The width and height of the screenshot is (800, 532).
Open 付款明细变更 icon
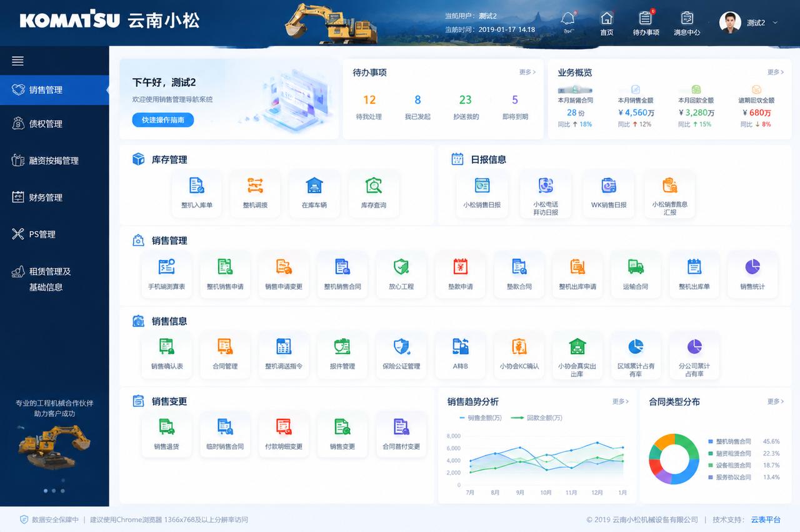284,427
